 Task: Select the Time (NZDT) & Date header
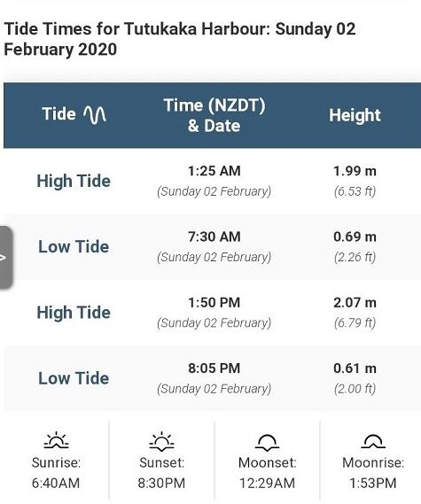214,115
